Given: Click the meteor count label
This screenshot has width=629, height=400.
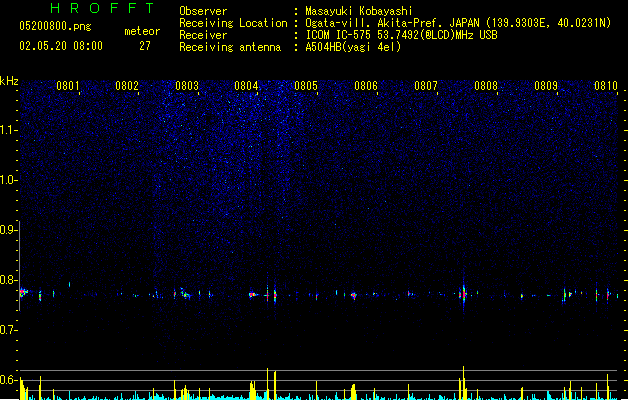Looking at the screenshot, I should 142,31.
